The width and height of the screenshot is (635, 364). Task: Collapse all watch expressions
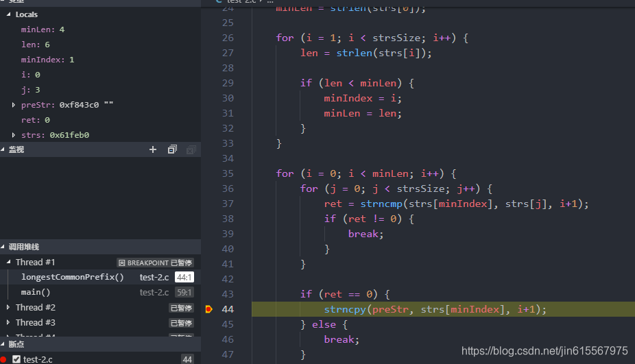(172, 149)
